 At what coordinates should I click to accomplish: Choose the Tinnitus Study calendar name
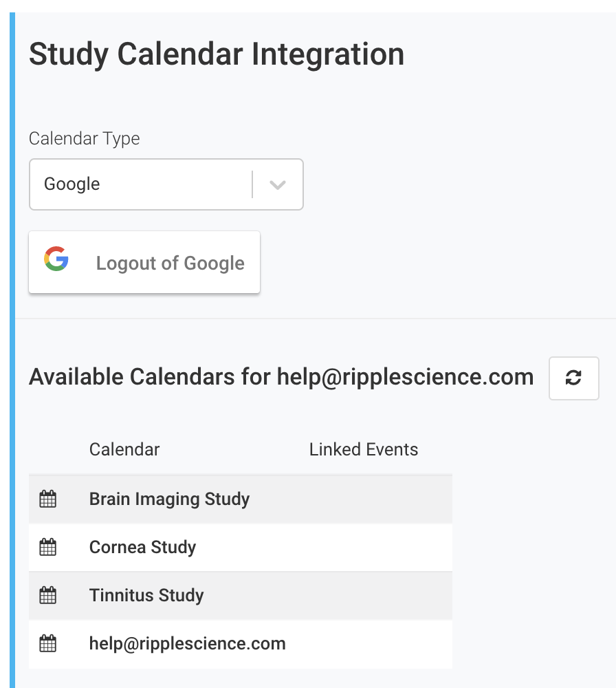tap(146, 595)
